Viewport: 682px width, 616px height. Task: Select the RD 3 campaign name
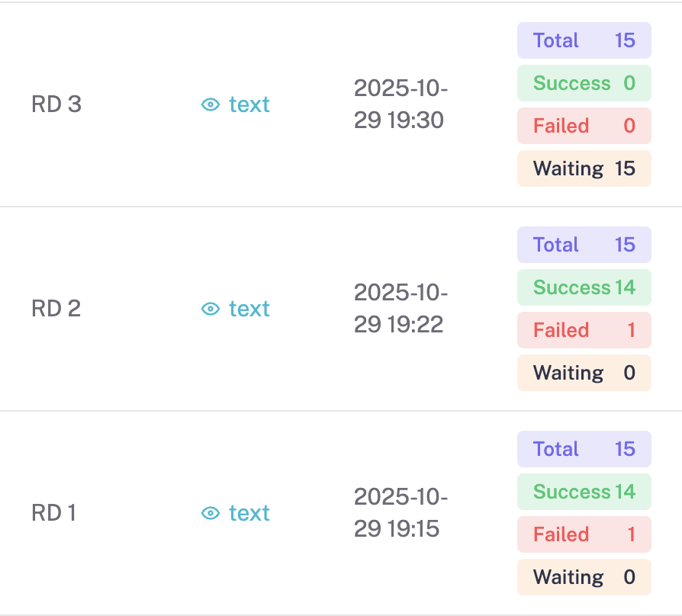56,104
